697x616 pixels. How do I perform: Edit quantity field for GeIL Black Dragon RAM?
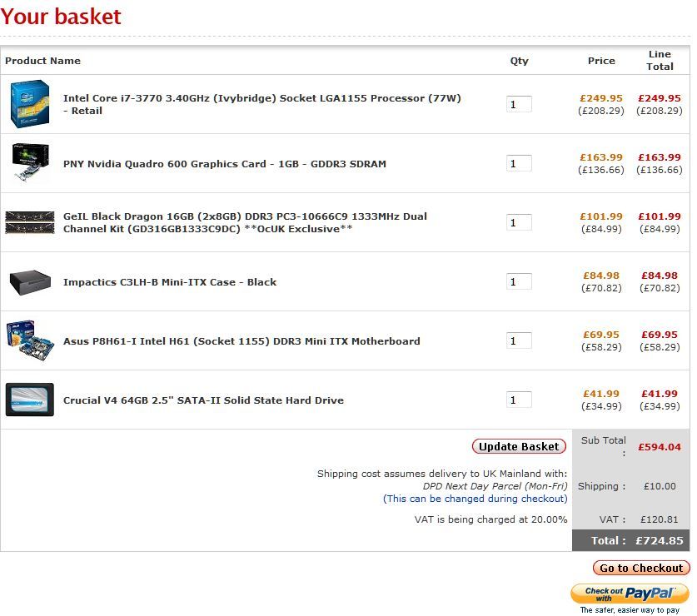click(519, 223)
